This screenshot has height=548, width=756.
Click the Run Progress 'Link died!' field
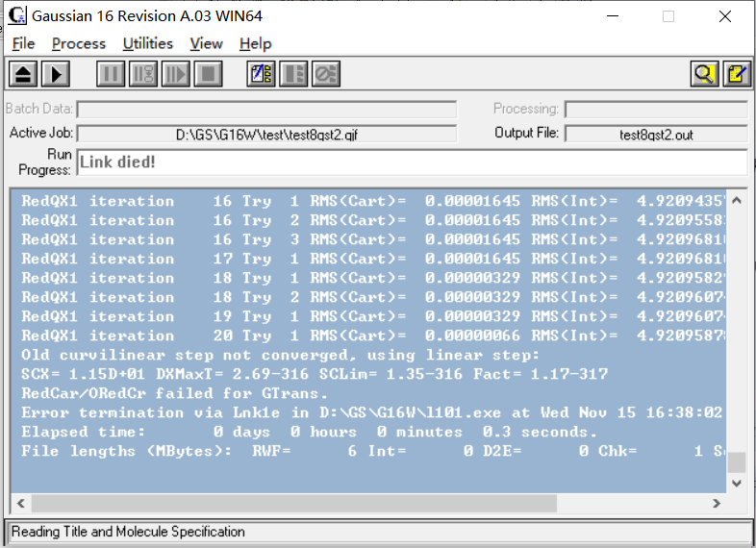tap(413, 162)
